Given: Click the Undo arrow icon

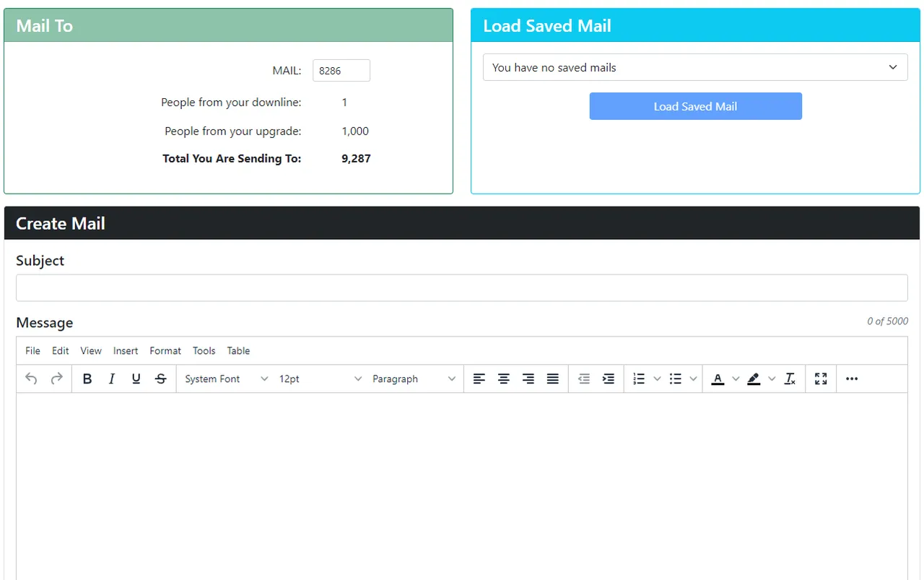Looking at the screenshot, I should tap(31, 378).
